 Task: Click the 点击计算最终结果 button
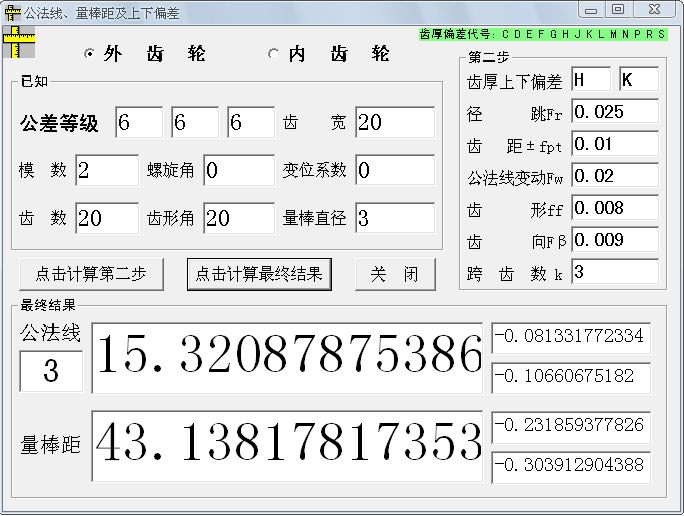[x=259, y=274]
